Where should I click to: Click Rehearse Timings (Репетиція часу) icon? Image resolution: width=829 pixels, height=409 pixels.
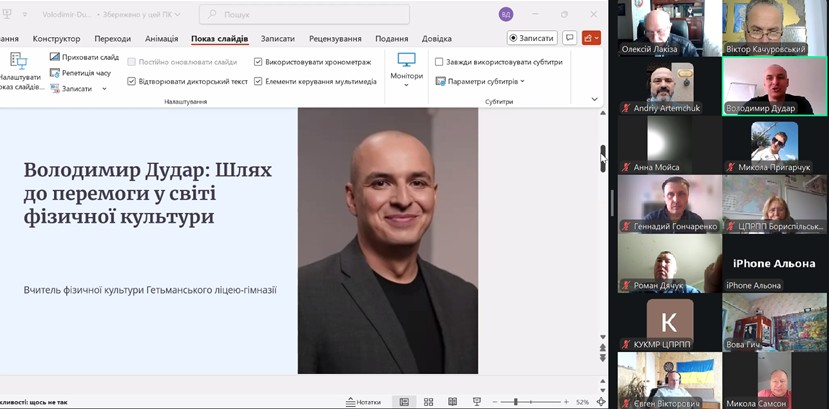55,73
